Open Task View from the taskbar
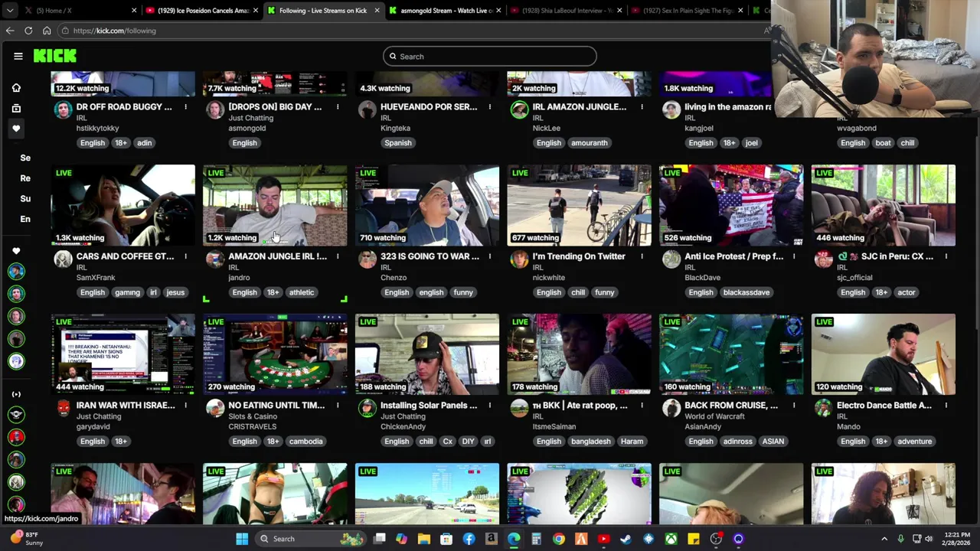The image size is (980, 551). tap(380, 539)
